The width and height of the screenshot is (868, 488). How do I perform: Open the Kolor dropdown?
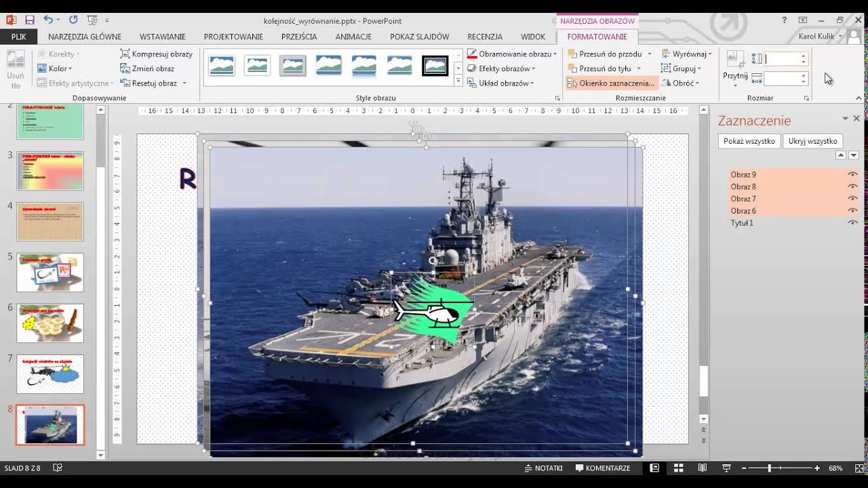(55, 68)
